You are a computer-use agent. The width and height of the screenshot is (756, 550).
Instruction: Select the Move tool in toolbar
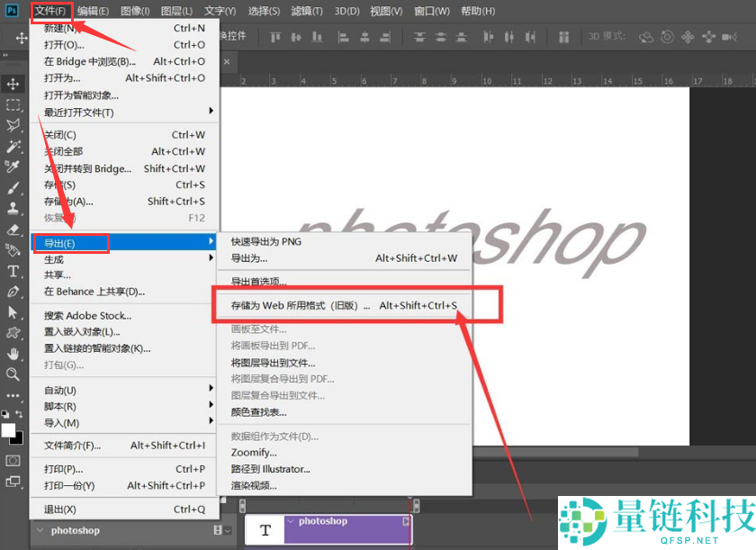coord(13,84)
